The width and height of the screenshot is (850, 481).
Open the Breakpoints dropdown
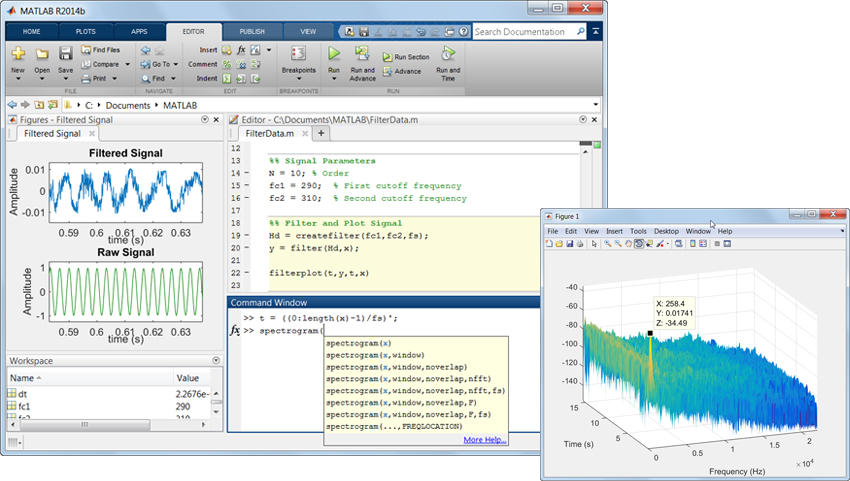298,71
